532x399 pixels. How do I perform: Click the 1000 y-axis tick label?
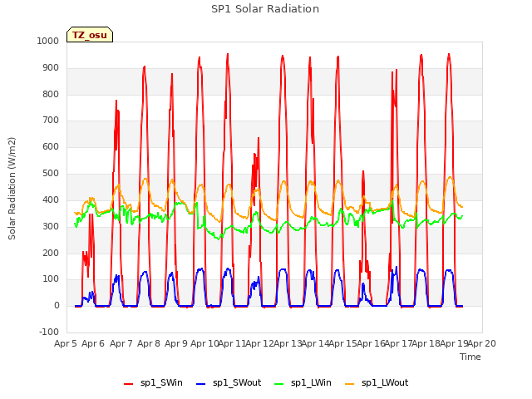pos(48,41)
